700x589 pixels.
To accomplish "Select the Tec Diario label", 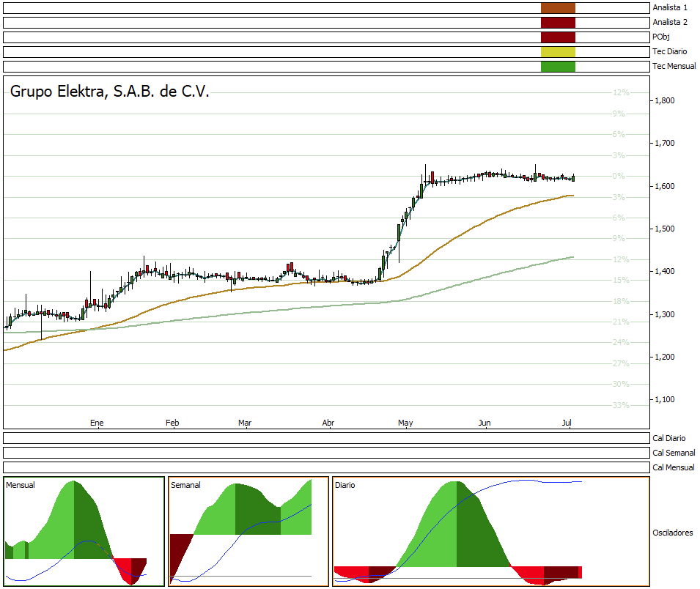I will tap(670, 52).
